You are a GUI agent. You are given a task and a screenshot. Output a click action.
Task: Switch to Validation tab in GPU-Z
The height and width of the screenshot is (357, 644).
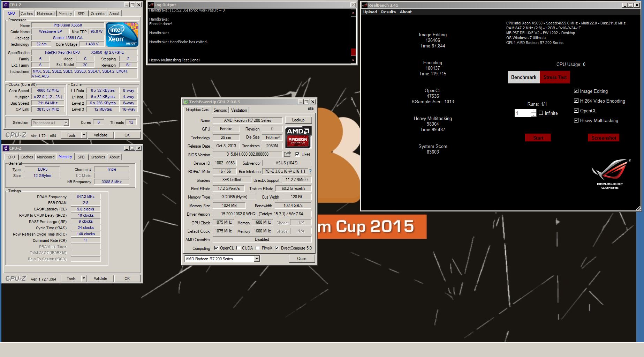tap(239, 110)
